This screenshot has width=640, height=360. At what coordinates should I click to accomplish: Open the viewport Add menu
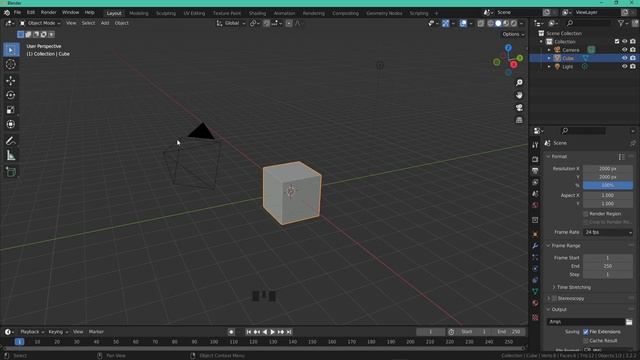point(105,23)
